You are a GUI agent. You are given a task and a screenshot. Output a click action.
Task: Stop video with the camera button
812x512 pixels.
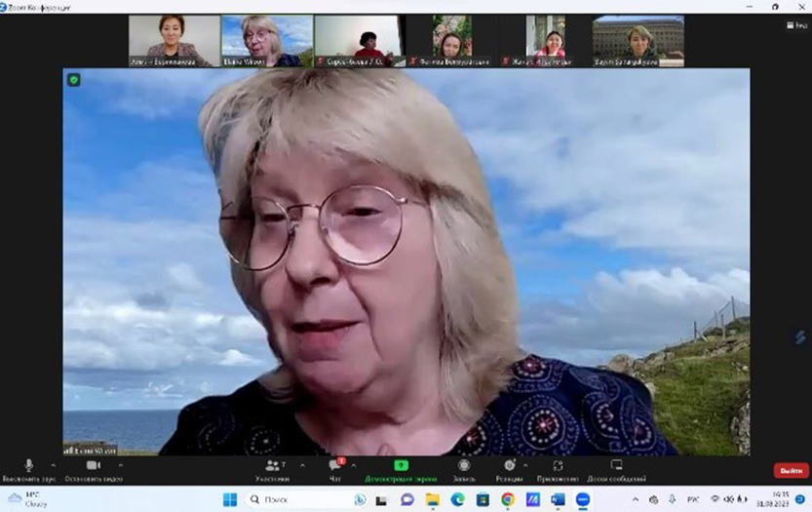click(93, 466)
